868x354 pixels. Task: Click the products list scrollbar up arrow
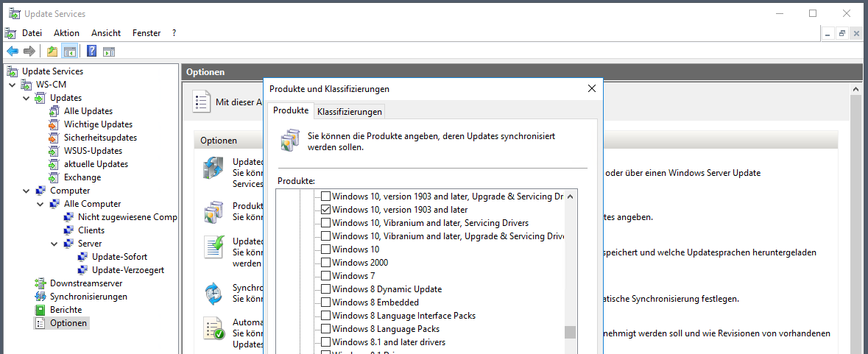[x=570, y=196]
